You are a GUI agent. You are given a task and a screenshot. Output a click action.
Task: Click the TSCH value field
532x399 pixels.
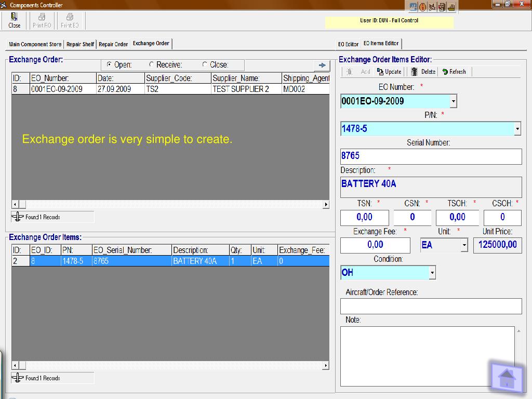click(457, 218)
